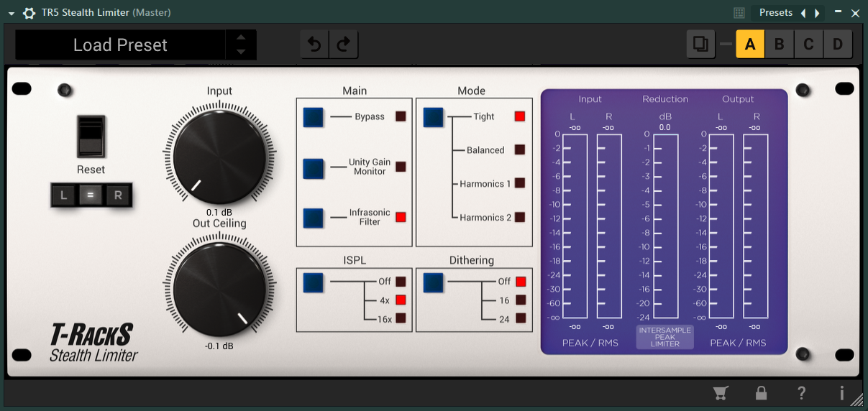Click the Output L level meter
The height and width of the screenshot is (411, 868).
click(721, 226)
